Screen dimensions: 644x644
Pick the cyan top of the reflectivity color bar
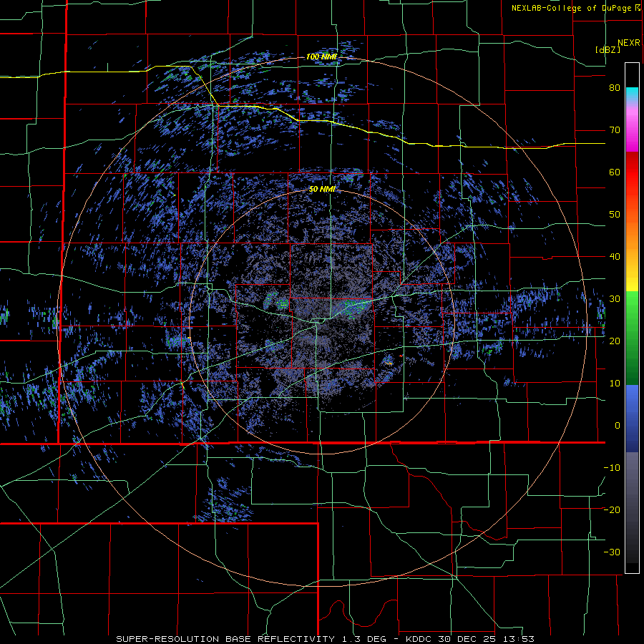pos(632,94)
